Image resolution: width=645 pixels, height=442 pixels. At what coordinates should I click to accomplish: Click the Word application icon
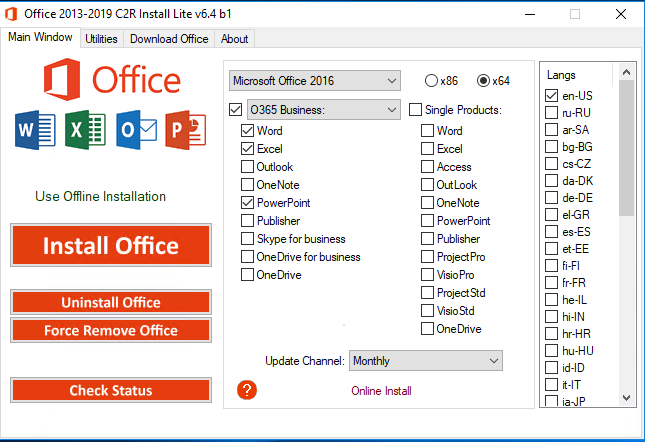35,130
